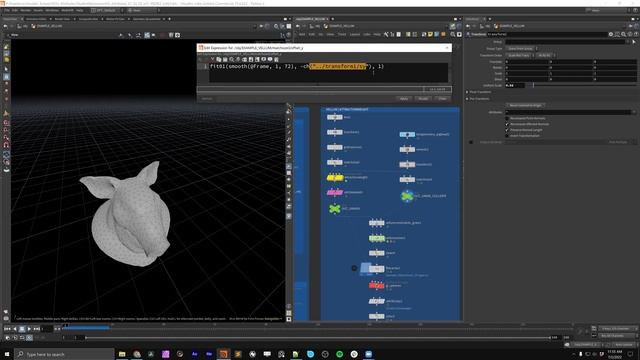The image size is (640, 360).
Task: Open the Attributes field dropdown arrow
Action: [x=634, y=112]
